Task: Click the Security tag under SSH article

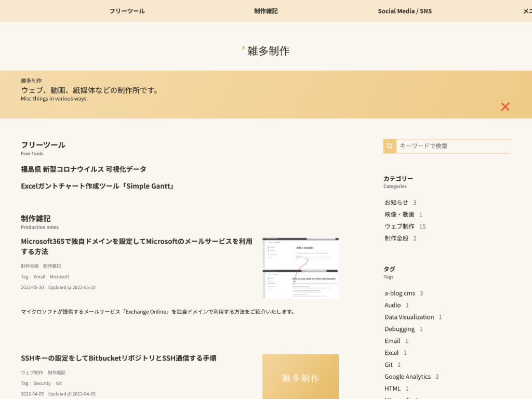Action: 42,383
